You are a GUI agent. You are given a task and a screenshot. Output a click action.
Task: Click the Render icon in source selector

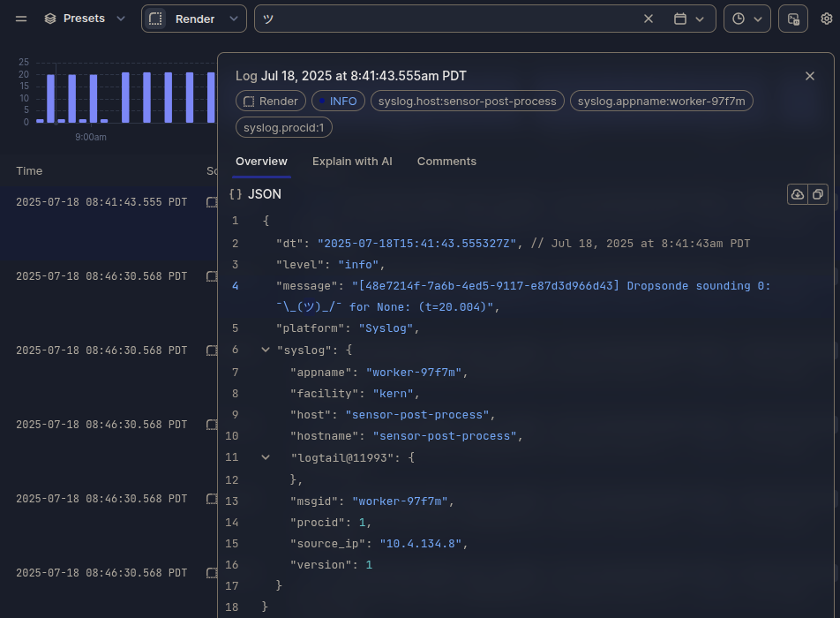click(x=155, y=19)
